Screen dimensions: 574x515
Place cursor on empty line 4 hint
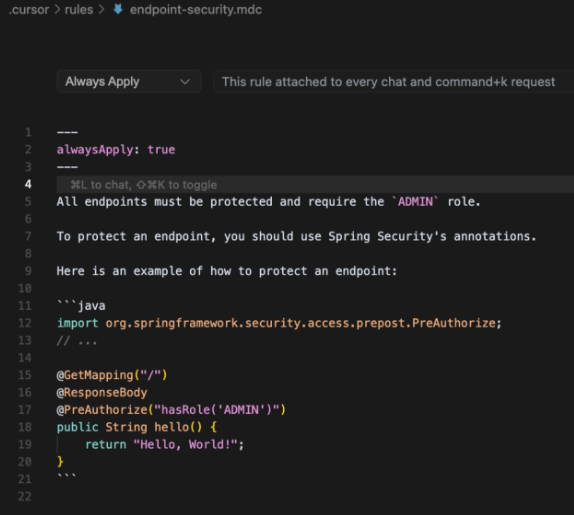(315, 184)
